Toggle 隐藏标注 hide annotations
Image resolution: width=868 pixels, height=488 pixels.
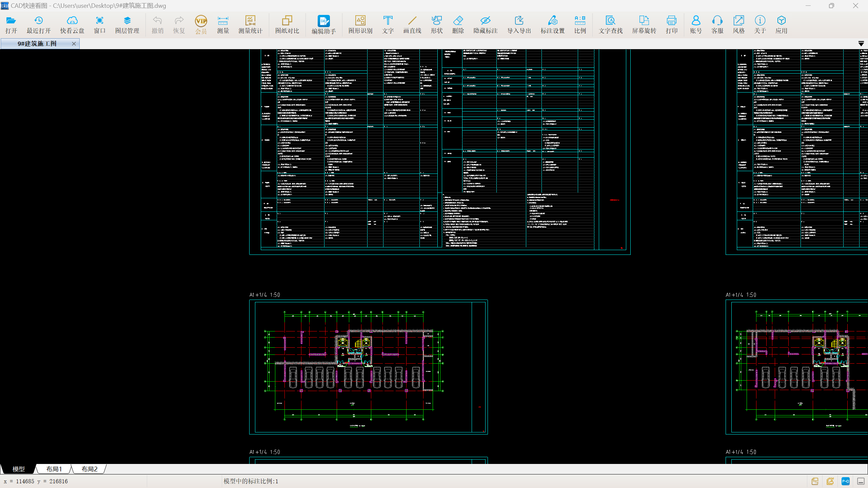(486, 24)
